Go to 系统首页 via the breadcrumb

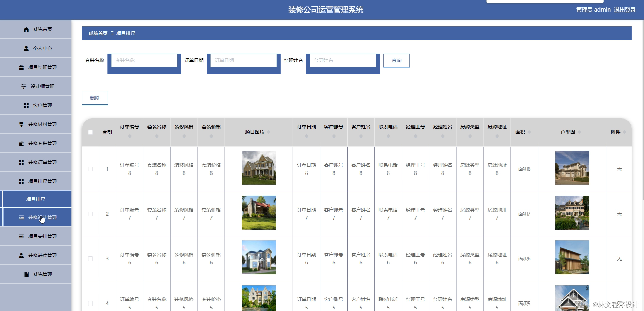[x=97, y=33]
